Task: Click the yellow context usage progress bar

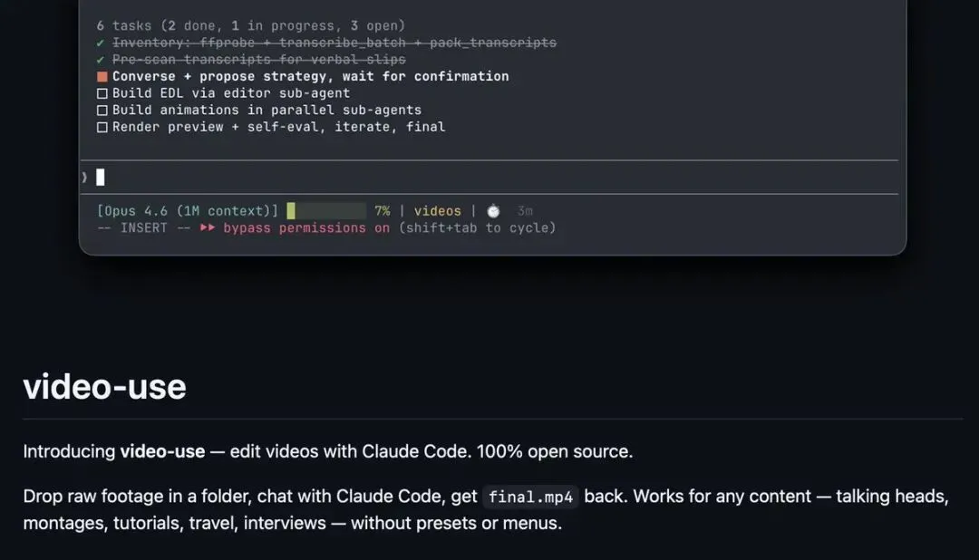Action: [x=326, y=211]
